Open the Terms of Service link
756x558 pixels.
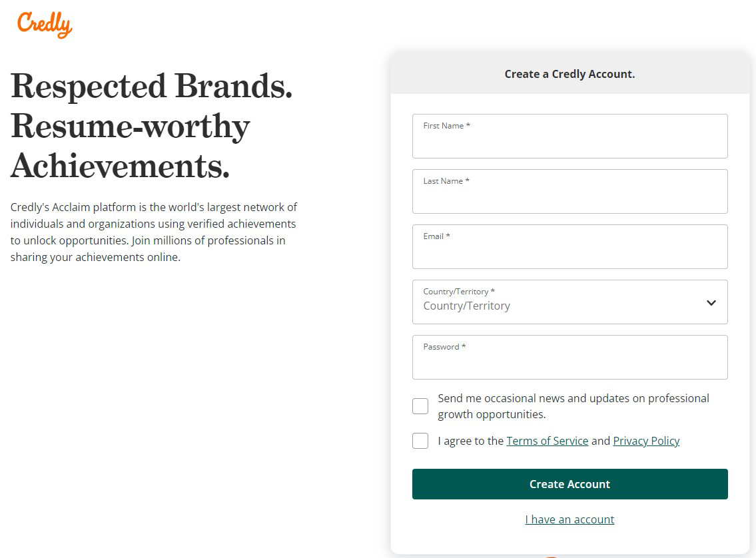point(547,441)
